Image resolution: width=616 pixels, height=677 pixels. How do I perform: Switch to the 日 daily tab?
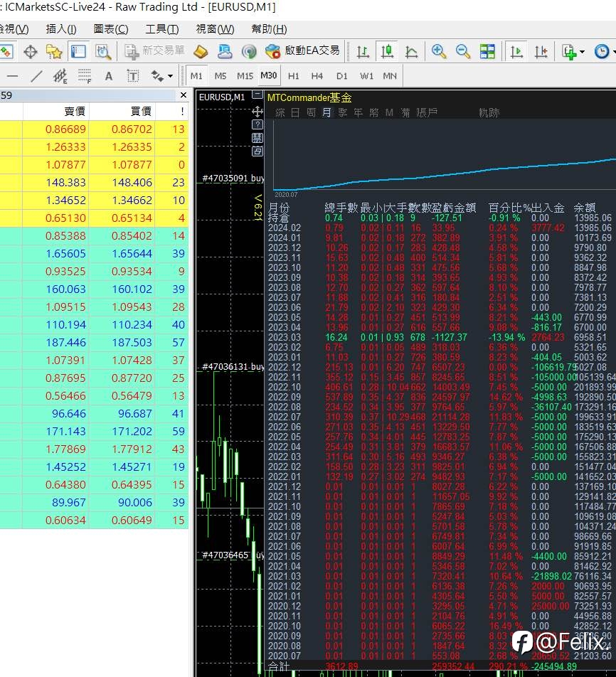pos(295,112)
